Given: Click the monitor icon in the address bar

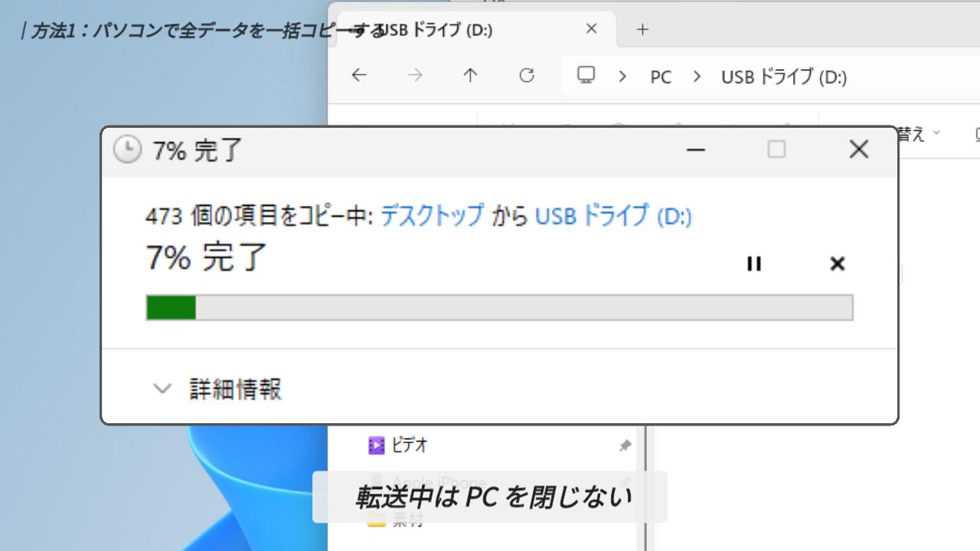Looking at the screenshot, I should tap(586, 75).
